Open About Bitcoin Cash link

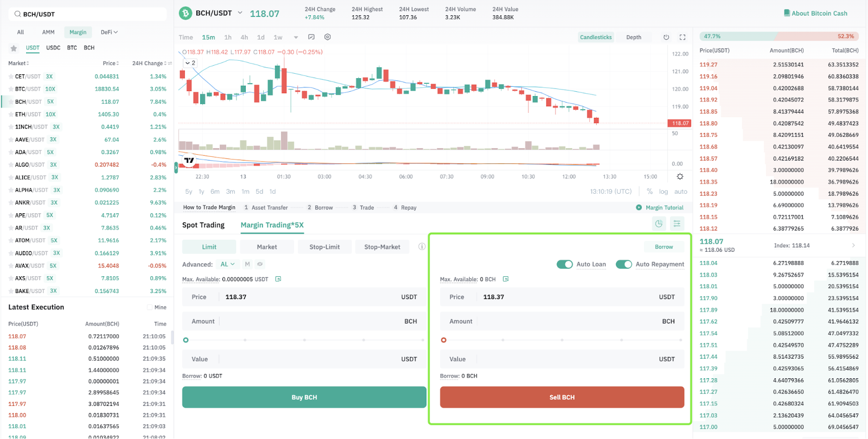(819, 14)
